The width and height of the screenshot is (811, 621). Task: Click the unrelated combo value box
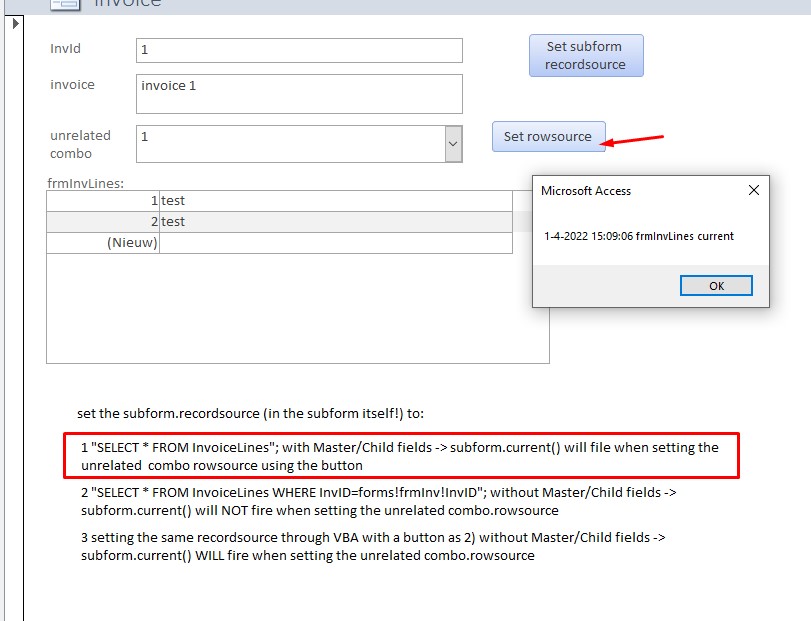pyautogui.click(x=291, y=144)
